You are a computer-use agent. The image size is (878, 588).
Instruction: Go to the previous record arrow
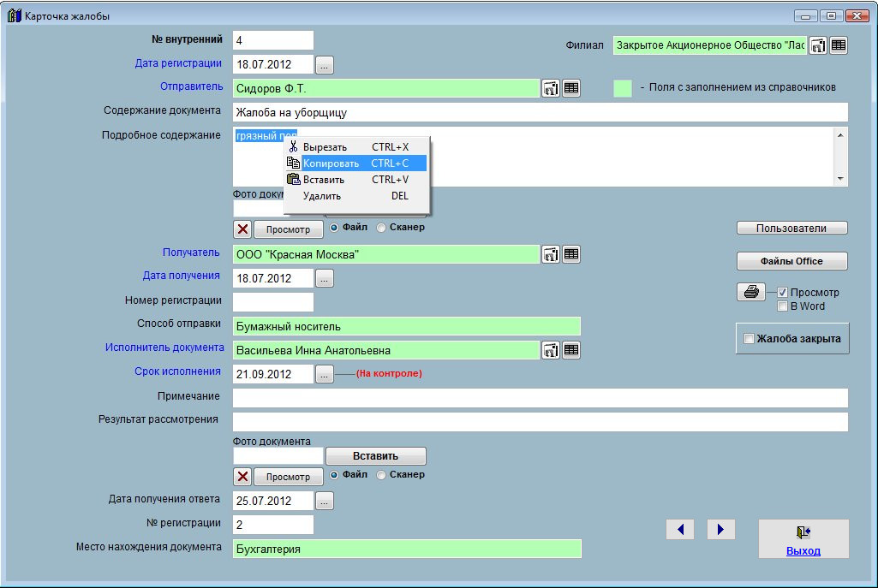click(680, 530)
